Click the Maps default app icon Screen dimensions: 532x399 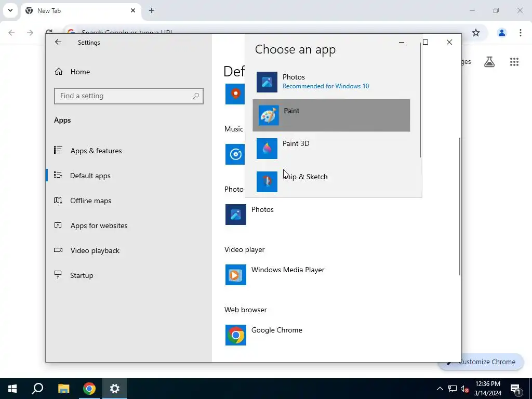click(x=235, y=94)
